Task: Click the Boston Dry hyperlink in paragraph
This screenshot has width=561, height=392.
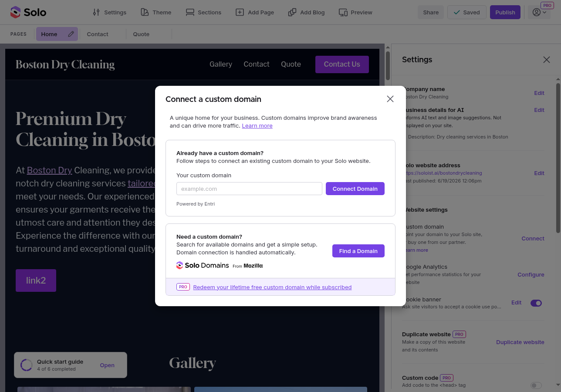Action: (50, 170)
